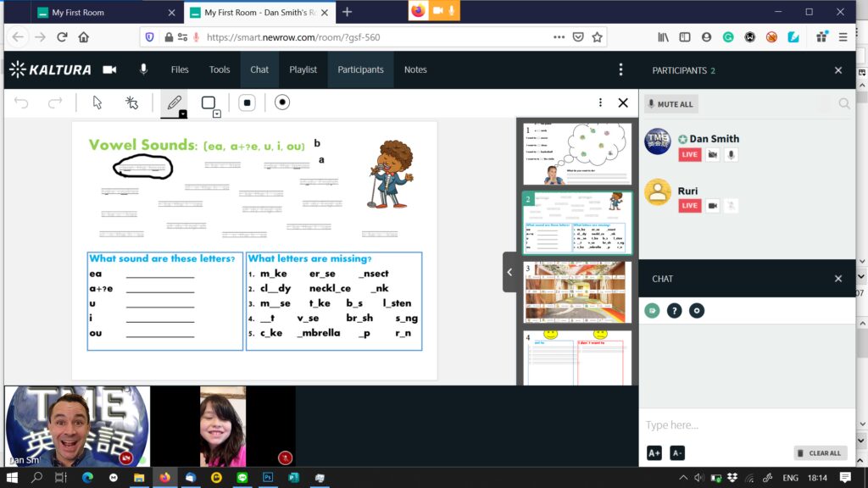The width and height of the screenshot is (868, 488).
Task: Expand the shape tool dropdown arrow
Action: pos(217,114)
